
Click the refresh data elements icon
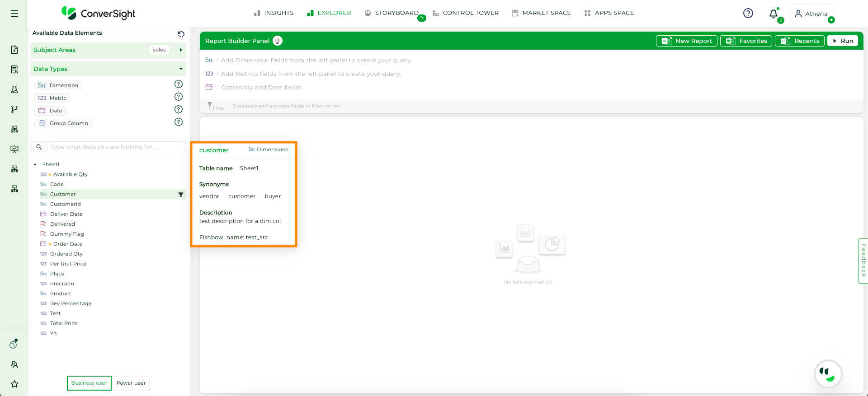(181, 34)
